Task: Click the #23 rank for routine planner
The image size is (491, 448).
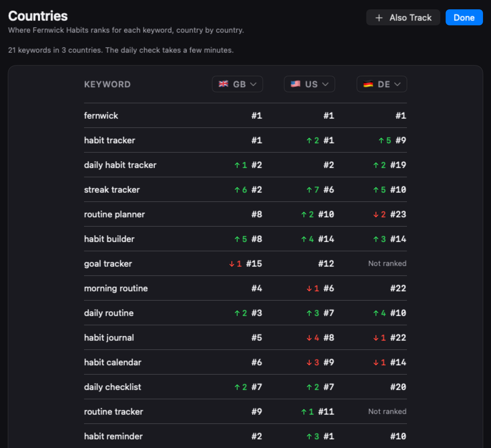Action: (x=398, y=214)
